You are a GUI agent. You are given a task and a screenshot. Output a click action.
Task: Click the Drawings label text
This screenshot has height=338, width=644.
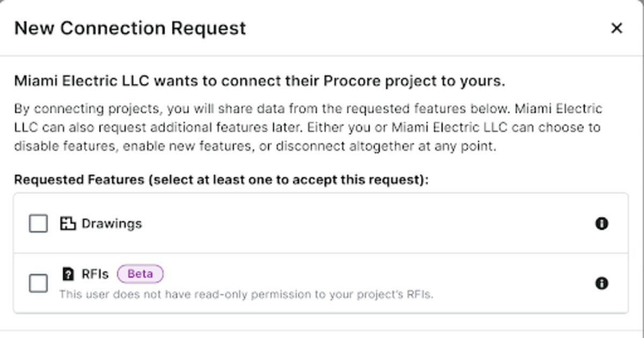click(x=111, y=223)
